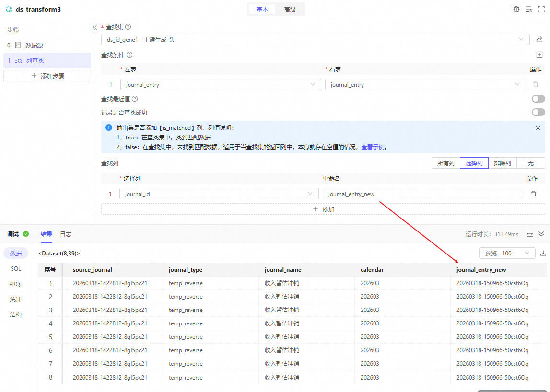Add a new lookup condition row
Screen dimensions: 550x392
point(539,55)
